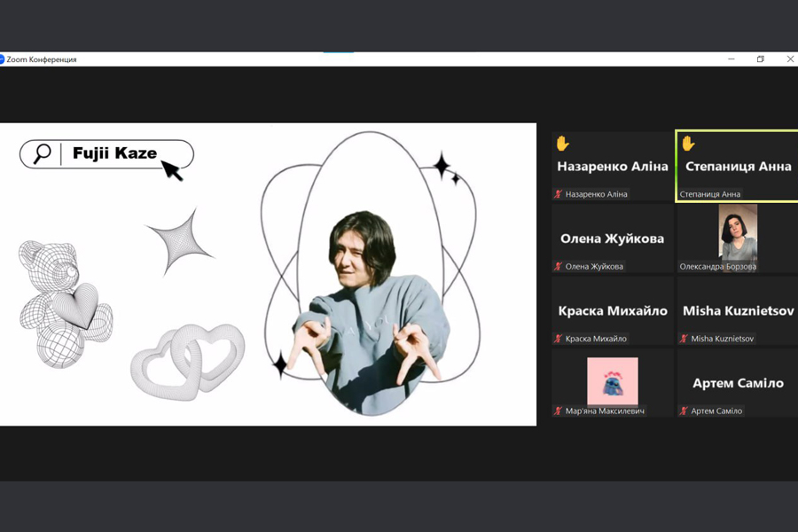Select the Олена Жуйкова participant tile

[x=612, y=239]
